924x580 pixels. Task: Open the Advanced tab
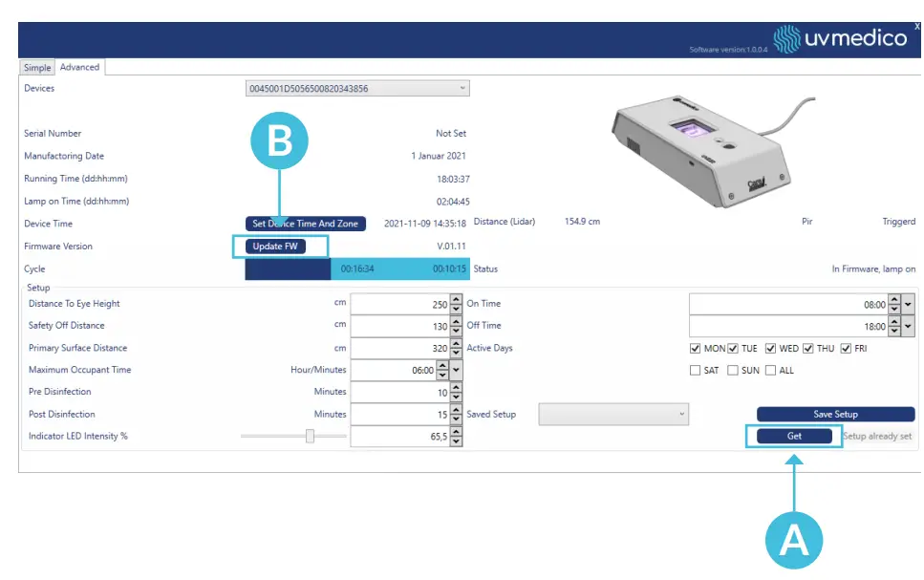click(79, 67)
